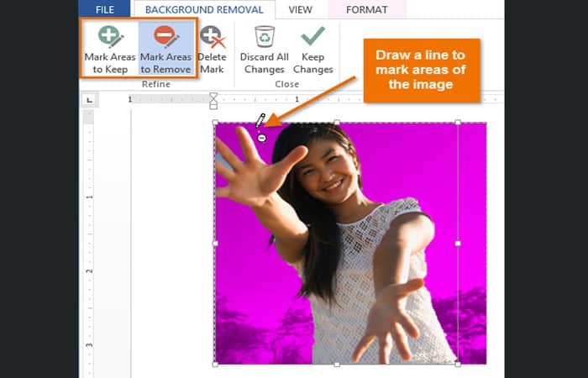Click the bottom-center image sizing handle
This screenshot has height=378, width=588.
(337, 364)
